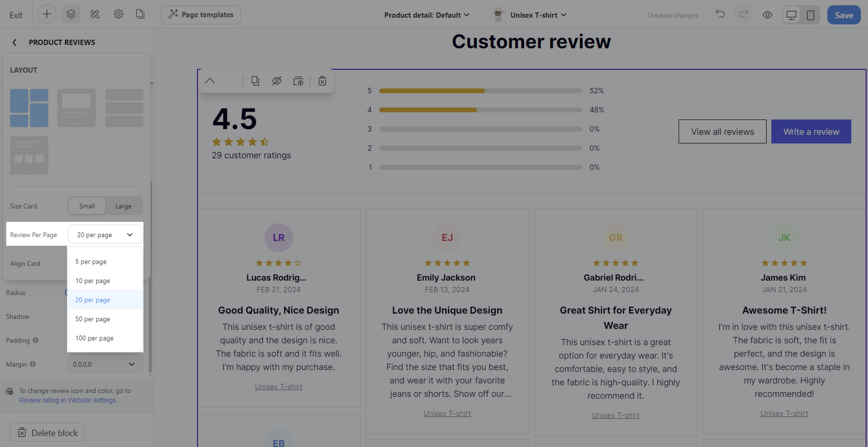
Task: Expand the Product detail: Default dropdown
Action: [426, 15]
